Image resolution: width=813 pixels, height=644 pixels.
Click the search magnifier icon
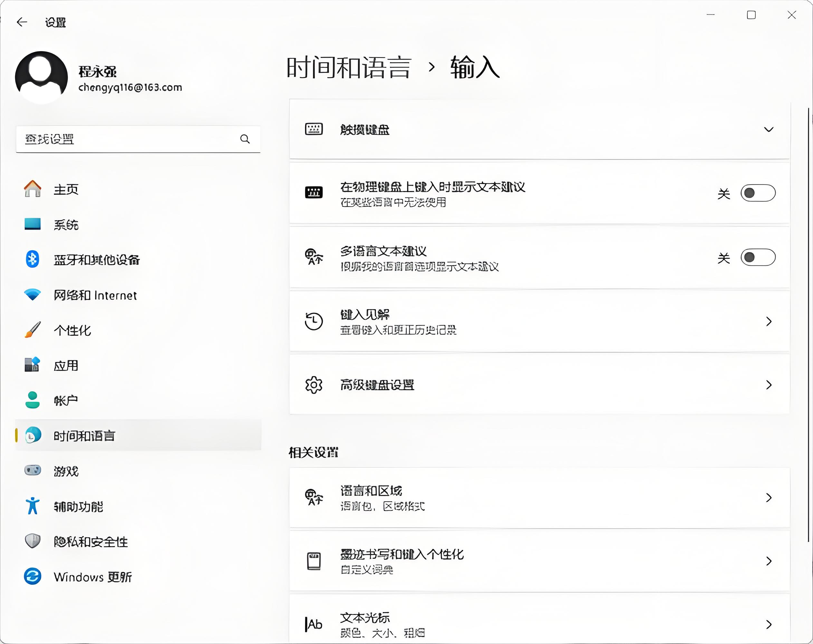coord(245,139)
